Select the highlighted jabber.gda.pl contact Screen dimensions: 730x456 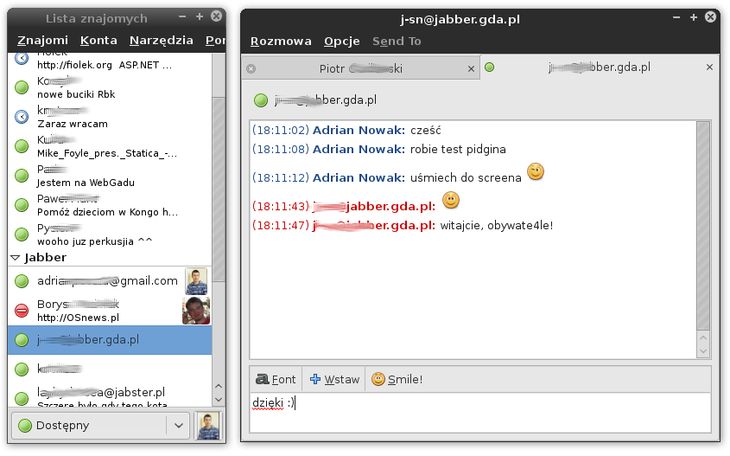click(110, 340)
